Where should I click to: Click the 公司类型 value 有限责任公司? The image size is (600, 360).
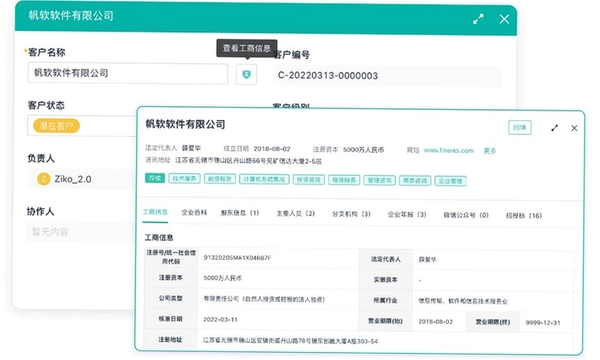[264, 299]
